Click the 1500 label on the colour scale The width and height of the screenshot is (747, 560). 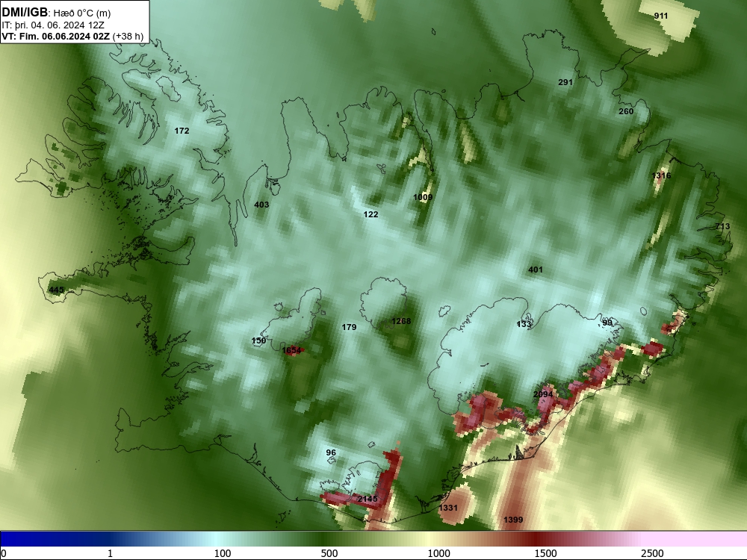(x=545, y=553)
